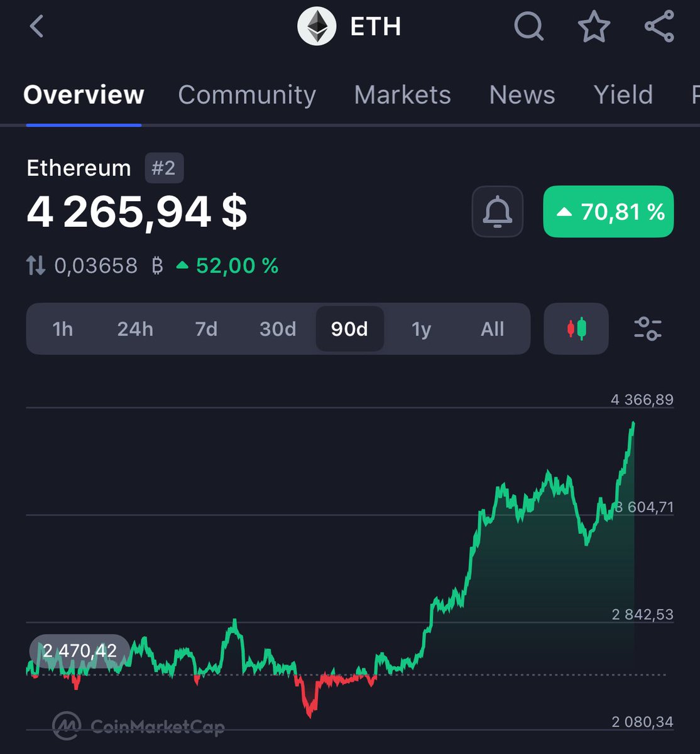Tap the 3 604,71 axis label
Image resolution: width=700 pixels, height=754 pixels.
pyautogui.click(x=645, y=507)
